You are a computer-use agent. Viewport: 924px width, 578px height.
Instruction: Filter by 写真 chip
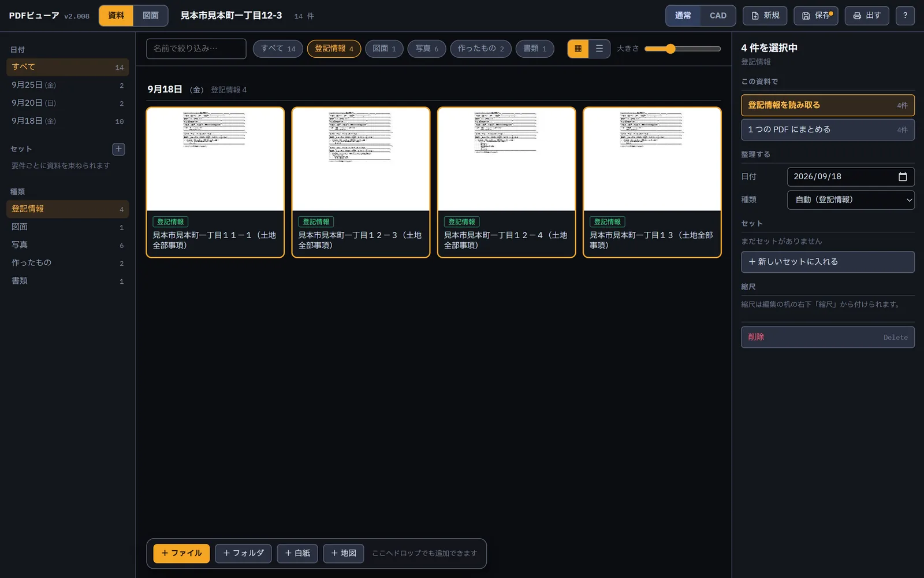427,49
